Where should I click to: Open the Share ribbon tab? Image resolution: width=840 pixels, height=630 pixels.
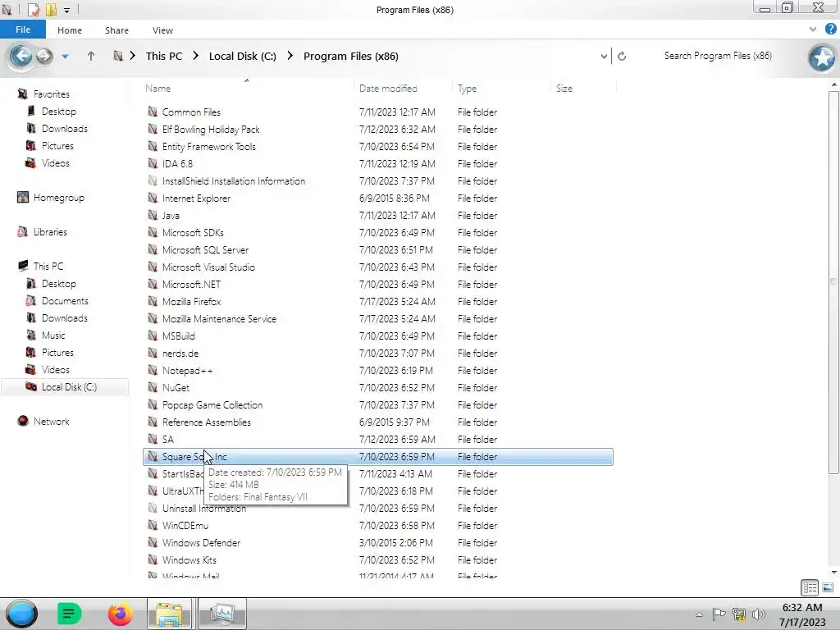[x=116, y=30]
